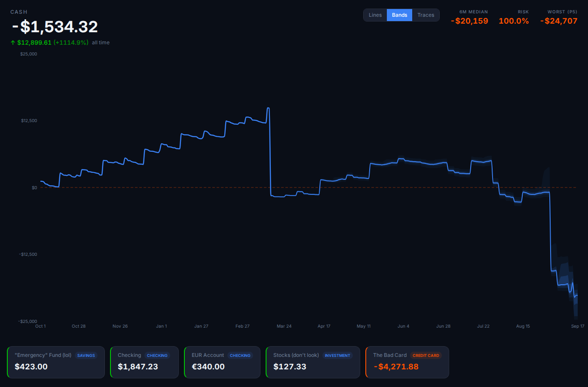Click the green up arrow beside all-time gain

pos(13,43)
